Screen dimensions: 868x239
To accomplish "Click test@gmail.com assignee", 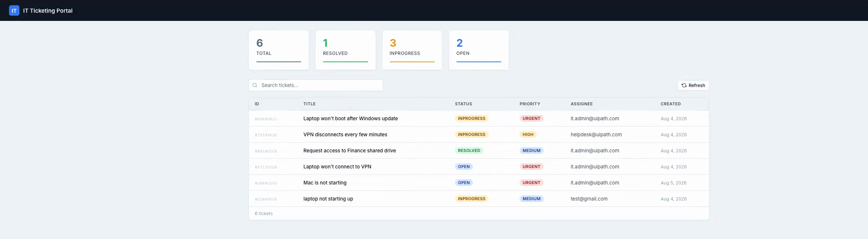I will 589,199.
